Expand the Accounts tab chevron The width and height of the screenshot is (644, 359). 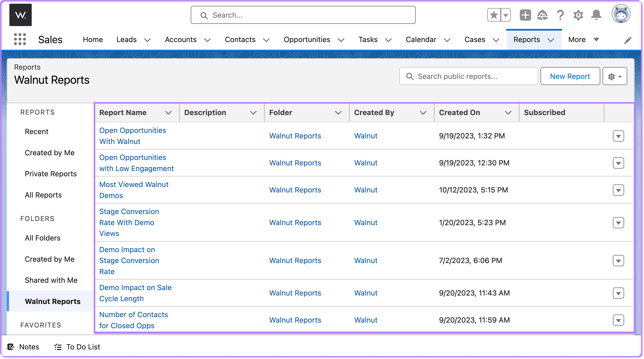point(207,40)
